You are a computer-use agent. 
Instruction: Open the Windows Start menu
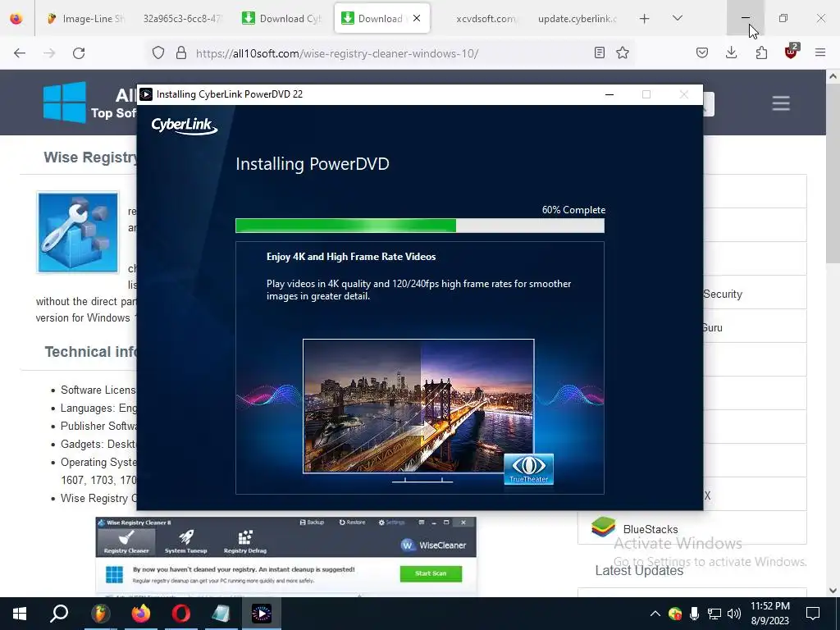coord(20,614)
